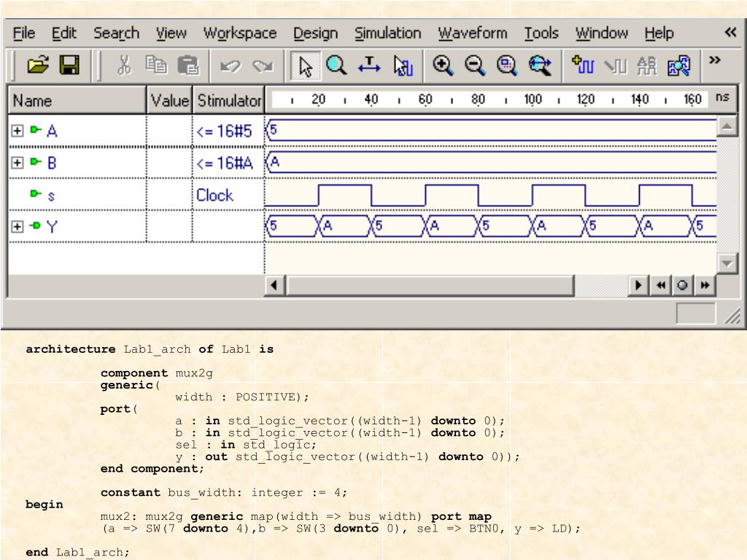747x560 pixels.
Task: Click the Zoom In magnifier icon
Action: tap(443, 65)
